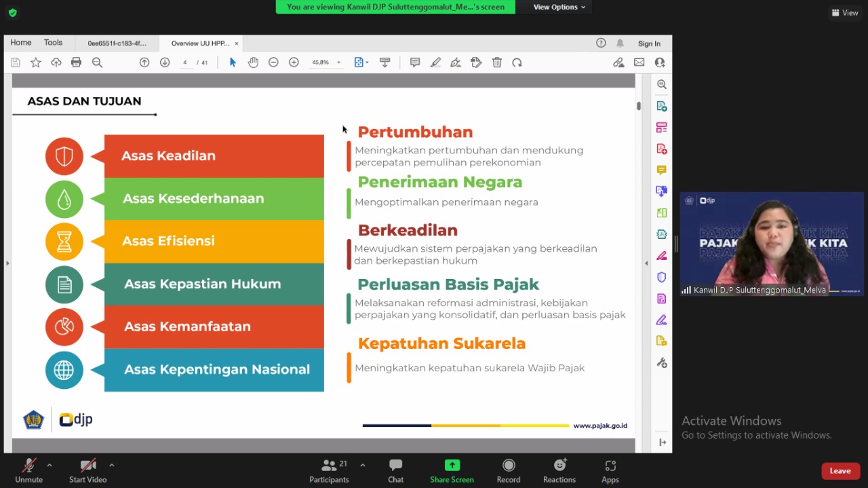
Task: Select the Overview UU HPP document tab
Action: [x=200, y=43]
